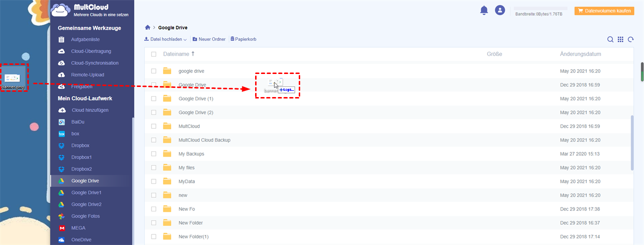644x245 pixels.
Task: Click the refresh icon
Action: click(x=630, y=39)
